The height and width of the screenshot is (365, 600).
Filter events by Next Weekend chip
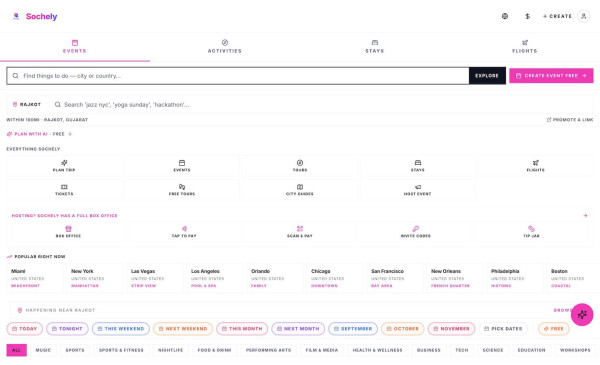point(183,329)
